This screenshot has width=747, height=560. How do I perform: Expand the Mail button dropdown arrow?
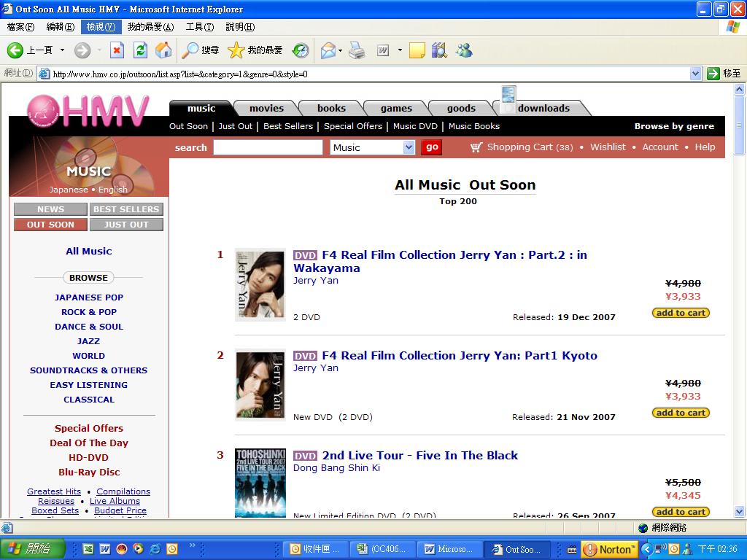[340, 50]
